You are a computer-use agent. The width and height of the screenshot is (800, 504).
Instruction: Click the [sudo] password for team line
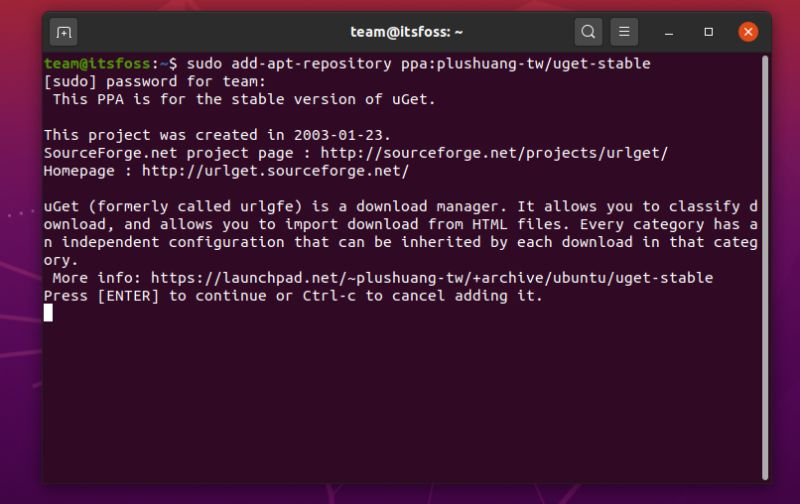[x=155, y=82]
